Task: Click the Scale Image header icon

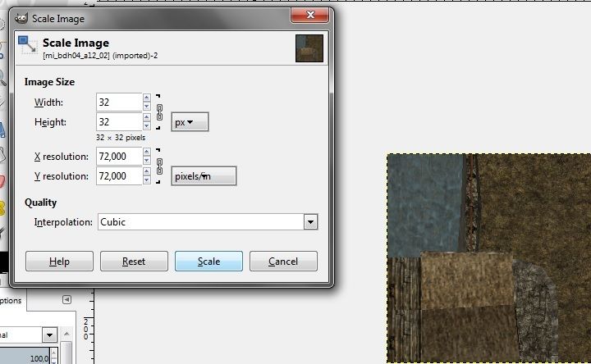Action: 28,48
